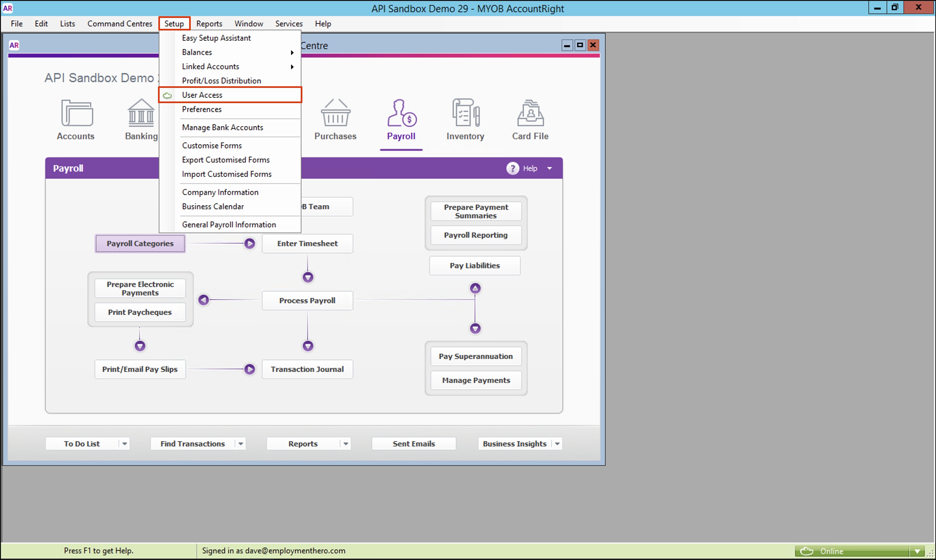Open the Business Insights dropdown arrow

pyautogui.click(x=557, y=444)
